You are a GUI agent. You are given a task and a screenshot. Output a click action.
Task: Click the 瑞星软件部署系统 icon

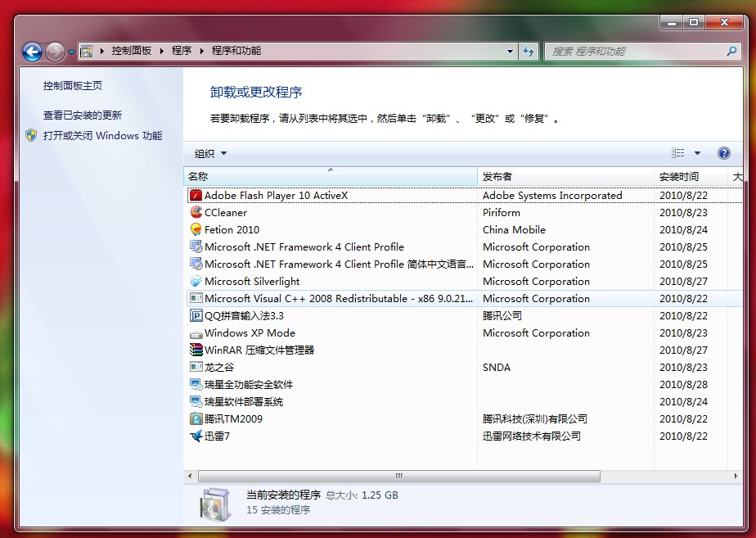click(196, 401)
